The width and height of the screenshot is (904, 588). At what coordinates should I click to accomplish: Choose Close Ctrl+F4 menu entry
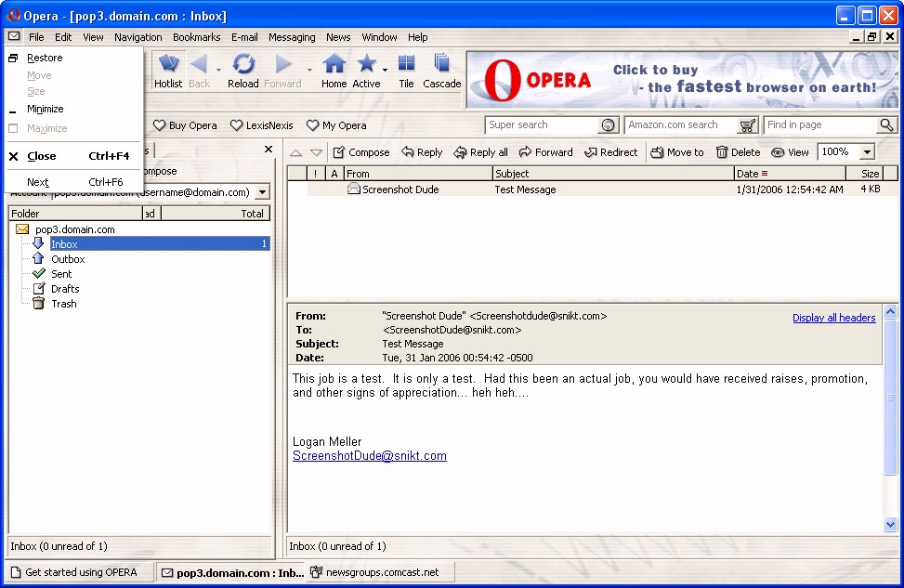[x=73, y=156]
